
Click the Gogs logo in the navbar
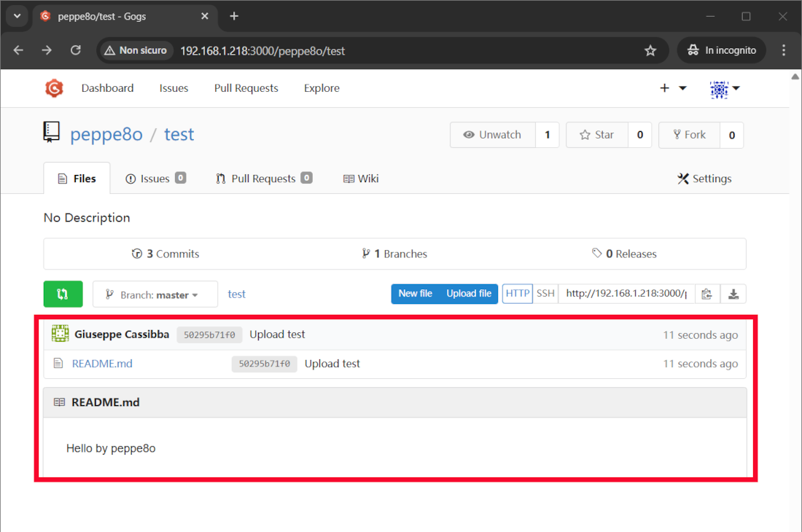coord(54,88)
